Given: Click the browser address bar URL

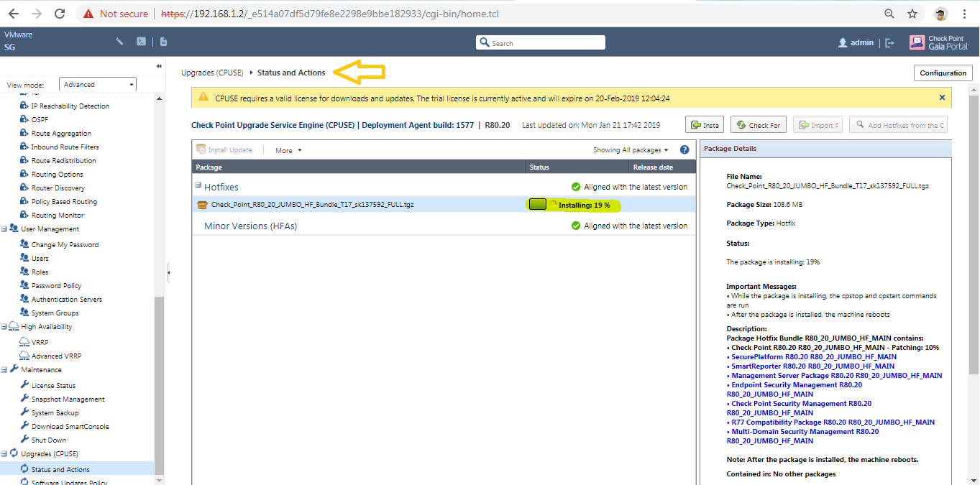Looking at the screenshot, I should pyautogui.click(x=329, y=14).
